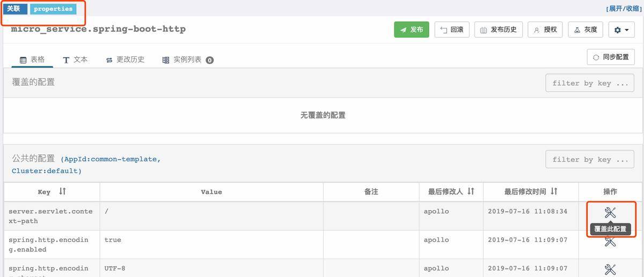Screen dimensions: 644x277
Task: Click override tools icon for UTF-8 row
Action: coord(610,269)
